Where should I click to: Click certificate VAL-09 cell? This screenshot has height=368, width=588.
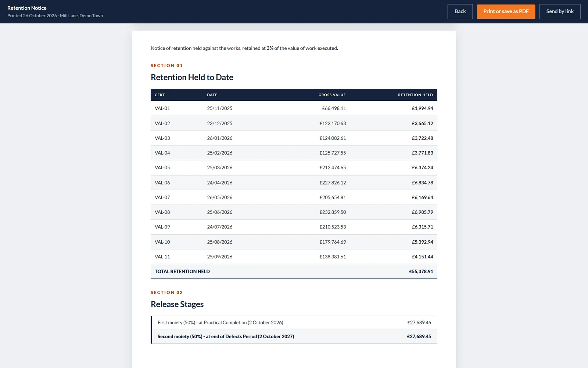coord(162,227)
